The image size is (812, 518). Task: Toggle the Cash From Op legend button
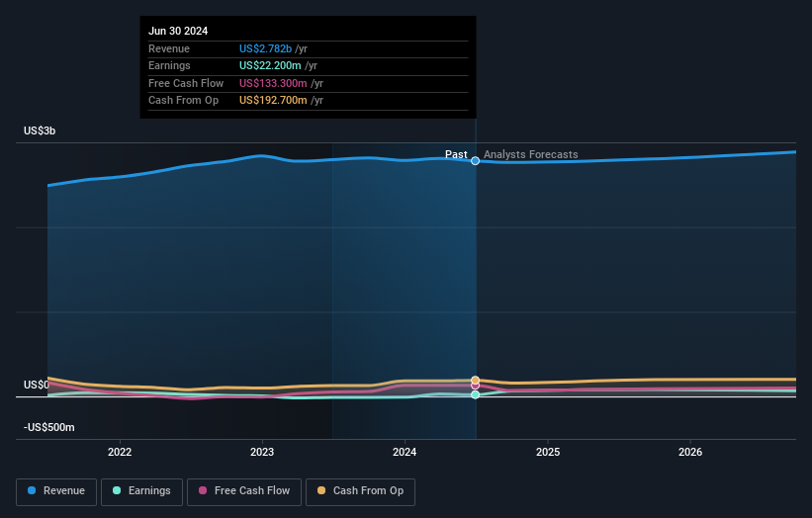click(x=360, y=491)
